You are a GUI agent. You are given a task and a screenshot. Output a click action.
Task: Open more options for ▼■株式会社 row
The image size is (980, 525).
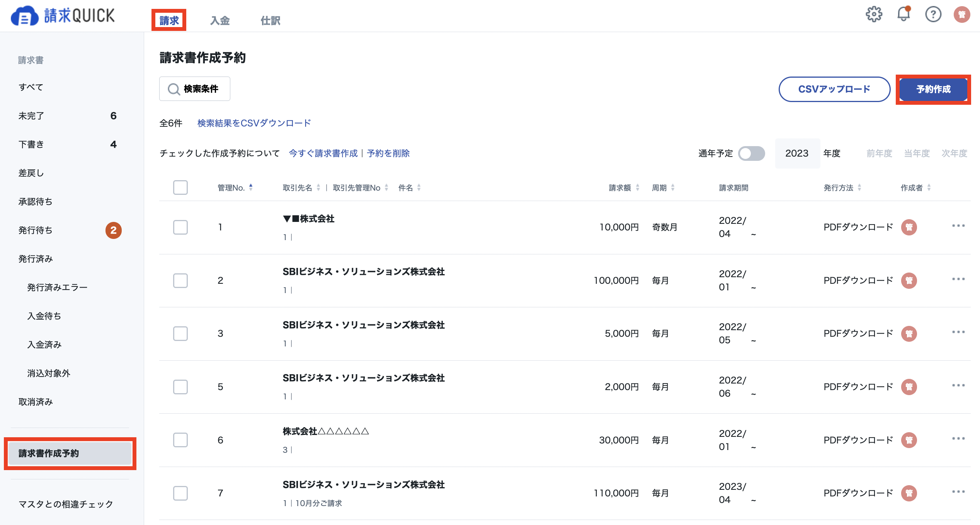(x=958, y=226)
